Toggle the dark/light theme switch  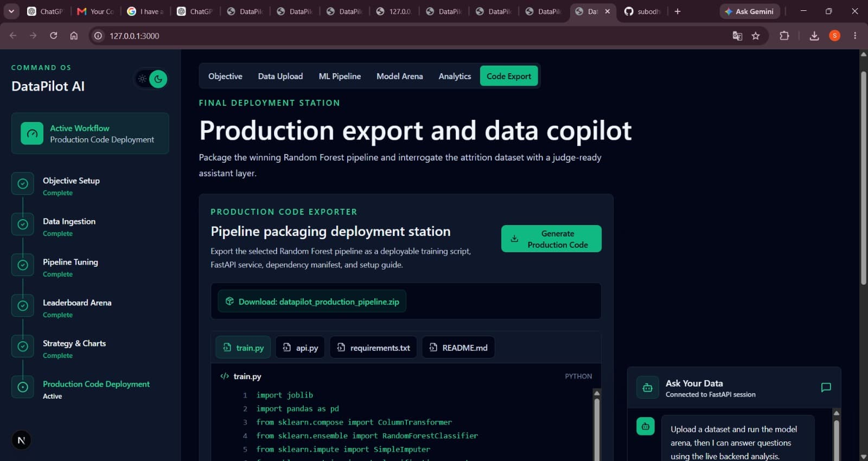point(151,79)
